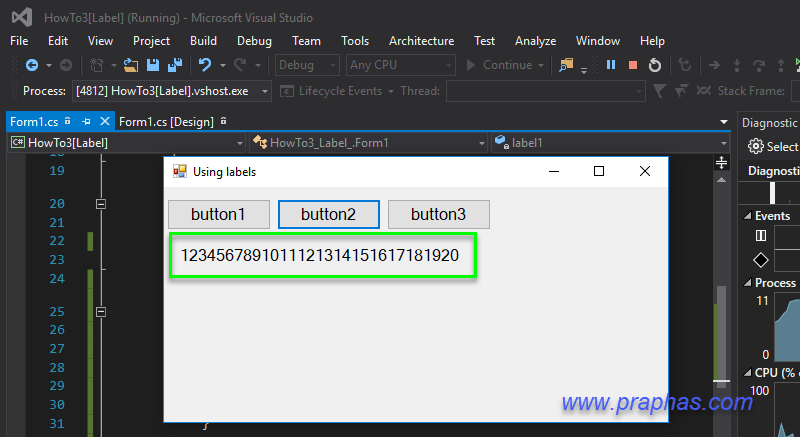
Task: Undo the last action
Action: click(205, 65)
